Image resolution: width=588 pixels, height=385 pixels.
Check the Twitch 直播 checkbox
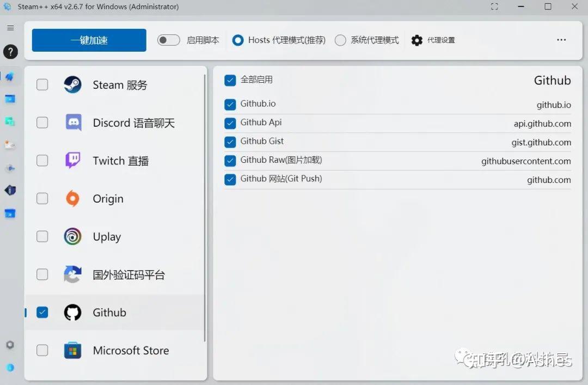(42, 161)
